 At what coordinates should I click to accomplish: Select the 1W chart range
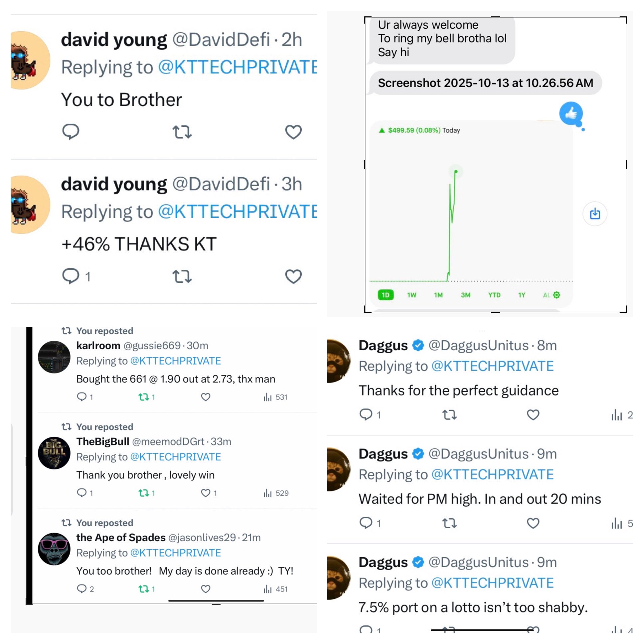pyautogui.click(x=412, y=295)
